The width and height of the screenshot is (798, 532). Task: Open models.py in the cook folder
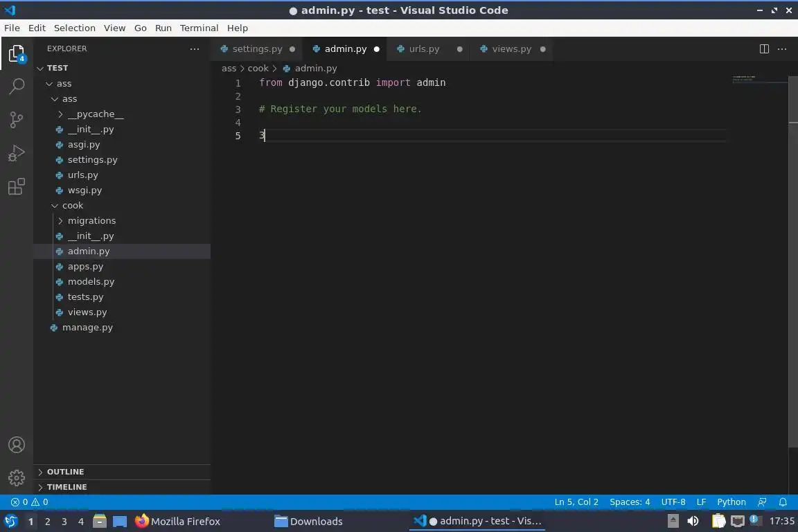click(x=91, y=281)
